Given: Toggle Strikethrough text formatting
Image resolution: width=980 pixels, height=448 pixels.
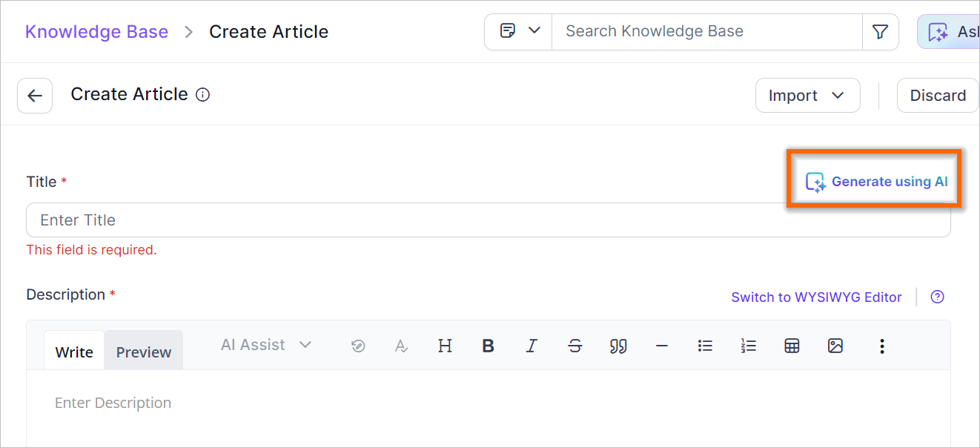Looking at the screenshot, I should point(575,346).
